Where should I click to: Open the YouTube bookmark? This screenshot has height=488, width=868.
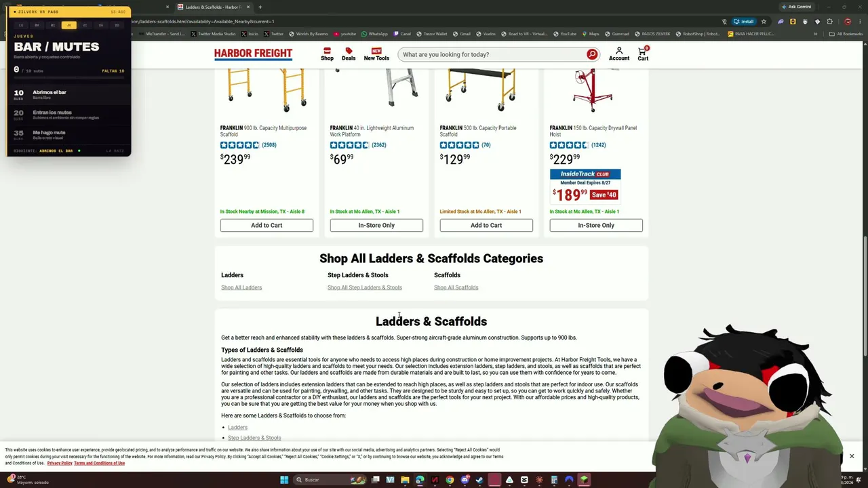tap(564, 34)
